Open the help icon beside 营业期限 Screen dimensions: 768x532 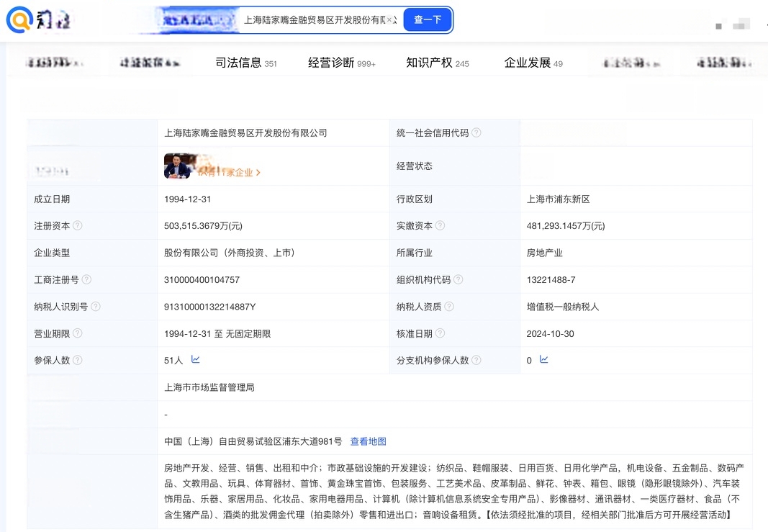click(78, 333)
